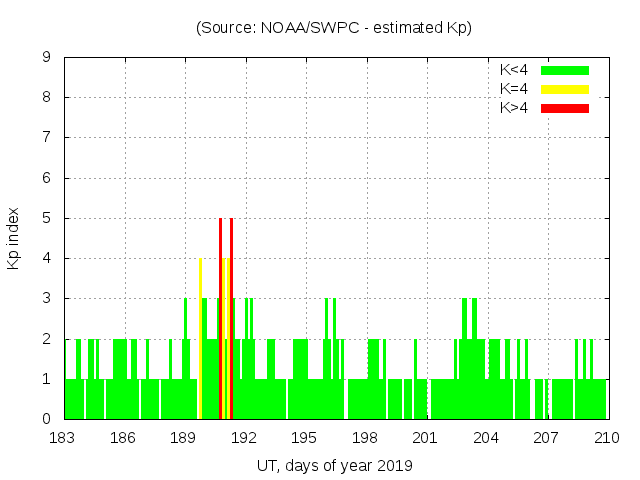Image resolution: width=640 pixels, height=480 pixels.
Task: Click the leftmost red Kp 5 bar
Action: click(221, 320)
